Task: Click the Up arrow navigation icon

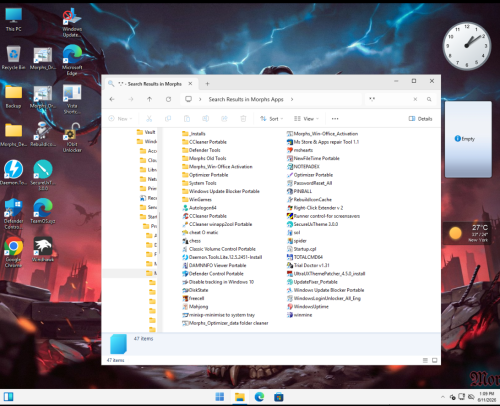Action: pos(150,99)
